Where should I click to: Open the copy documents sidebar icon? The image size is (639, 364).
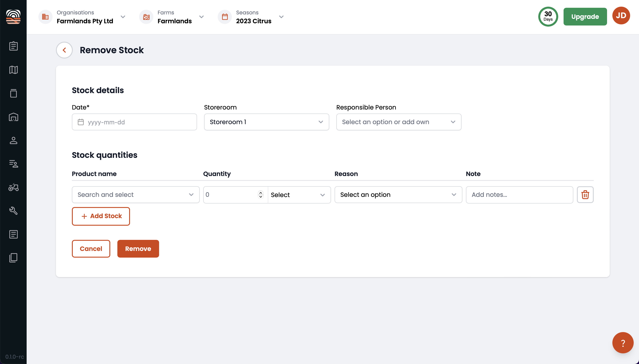(13, 258)
